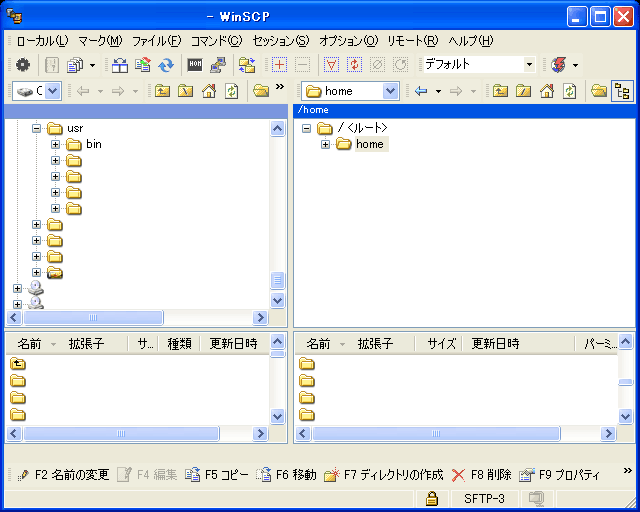This screenshot has width=640, height=512.
Task: Click remote file list horizontal scrollbar thumb
Action: [436, 434]
